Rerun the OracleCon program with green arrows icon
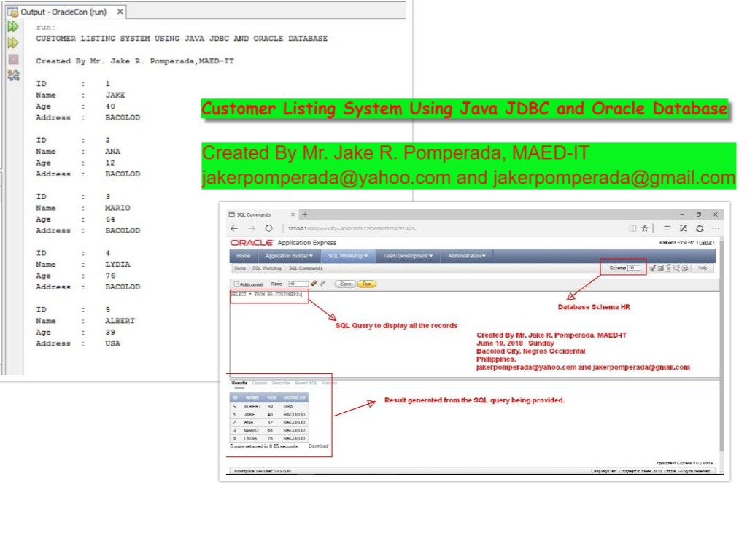This screenshot has height=560, width=747. pos(13,26)
